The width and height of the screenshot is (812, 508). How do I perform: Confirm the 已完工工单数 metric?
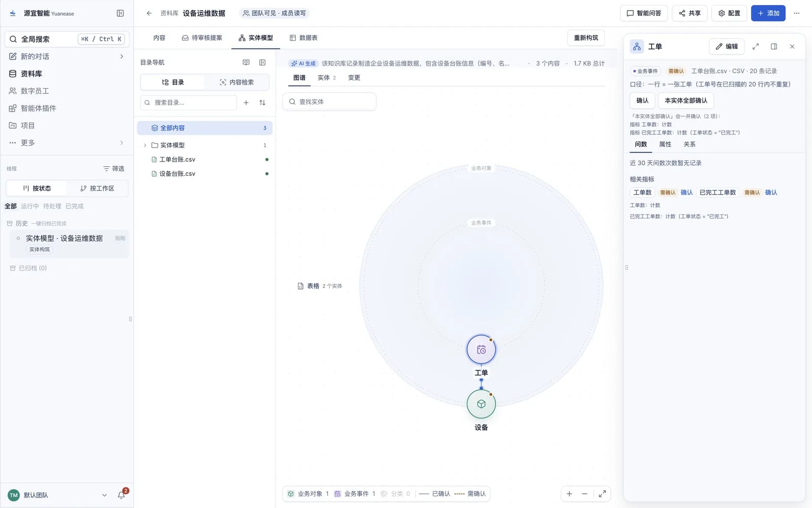(771, 193)
